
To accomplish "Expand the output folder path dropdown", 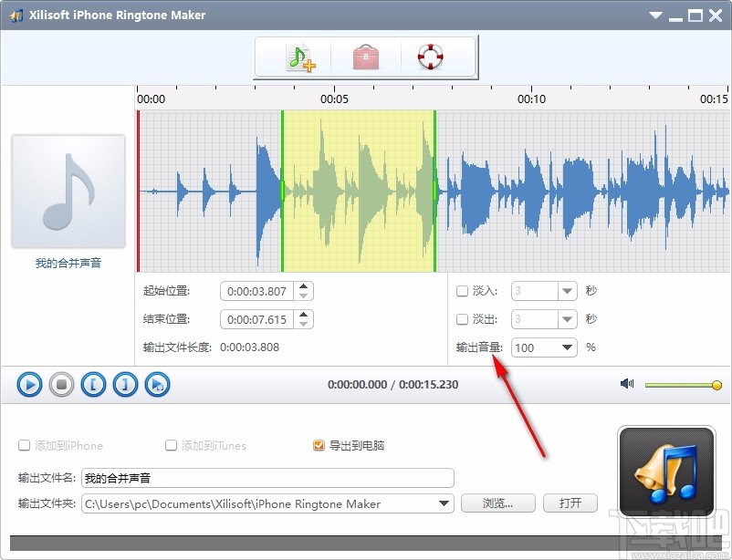I will tap(446, 503).
